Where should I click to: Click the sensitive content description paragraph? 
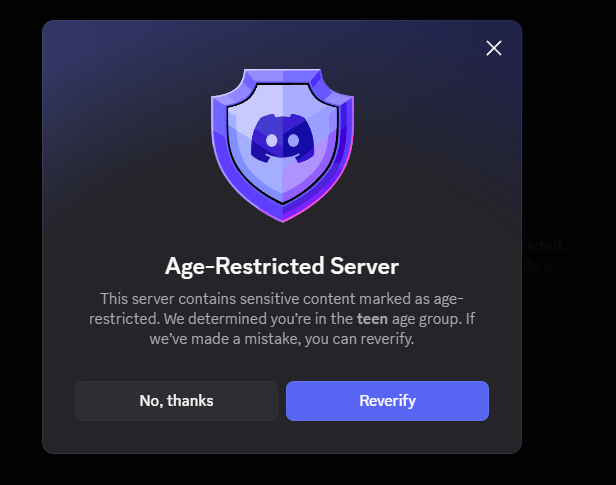pyautogui.click(x=281, y=319)
